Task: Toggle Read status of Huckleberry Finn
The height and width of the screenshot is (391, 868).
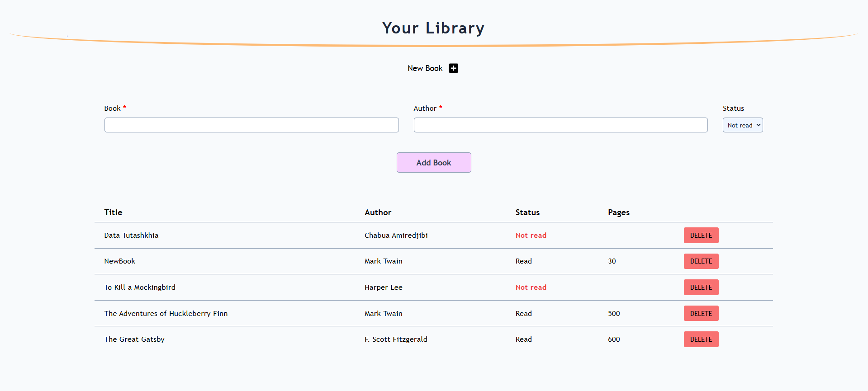Action: pyautogui.click(x=523, y=314)
